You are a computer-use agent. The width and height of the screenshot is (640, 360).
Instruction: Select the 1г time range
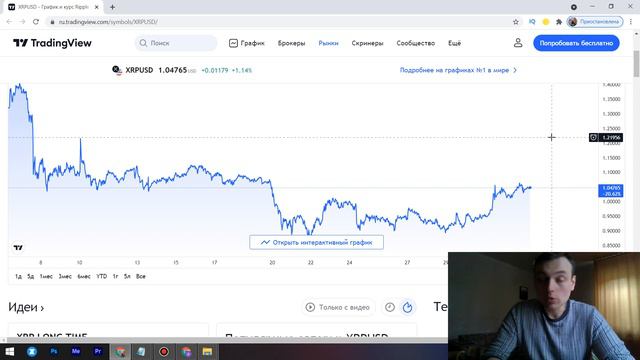coord(116,276)
